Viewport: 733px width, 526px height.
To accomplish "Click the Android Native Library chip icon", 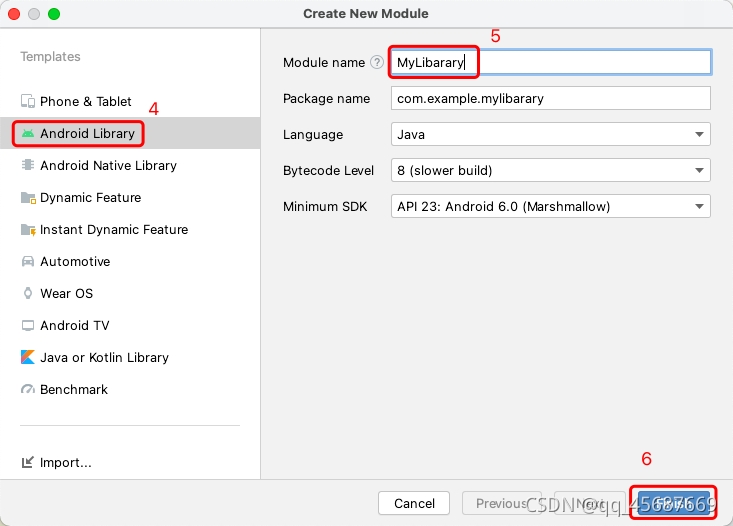I will click(28, 165).
